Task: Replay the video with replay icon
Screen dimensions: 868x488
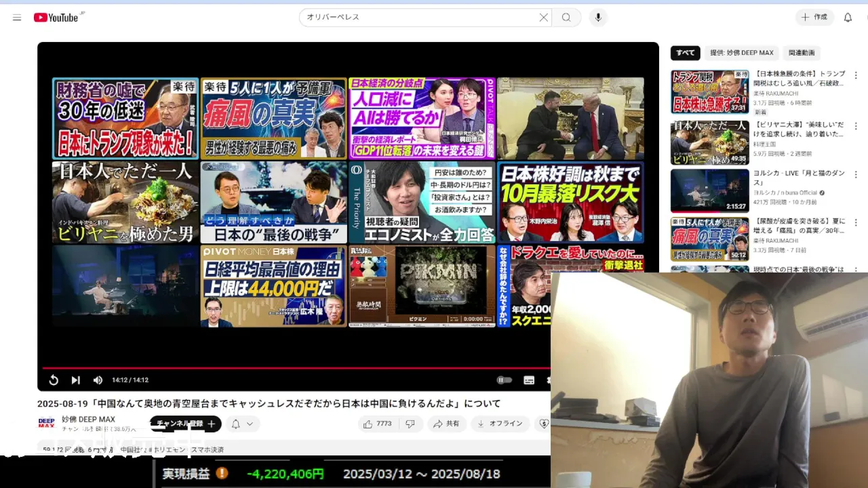Action: (x=54, y=380)
